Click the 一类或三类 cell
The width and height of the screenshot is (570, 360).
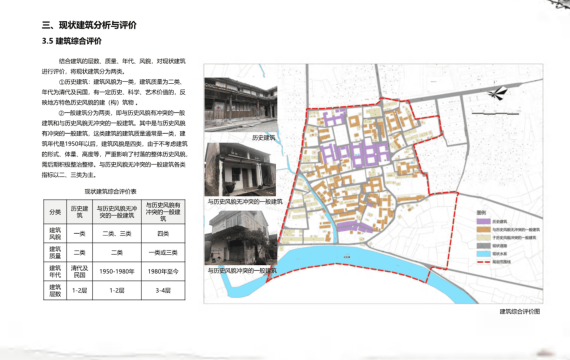coord(163,252)
